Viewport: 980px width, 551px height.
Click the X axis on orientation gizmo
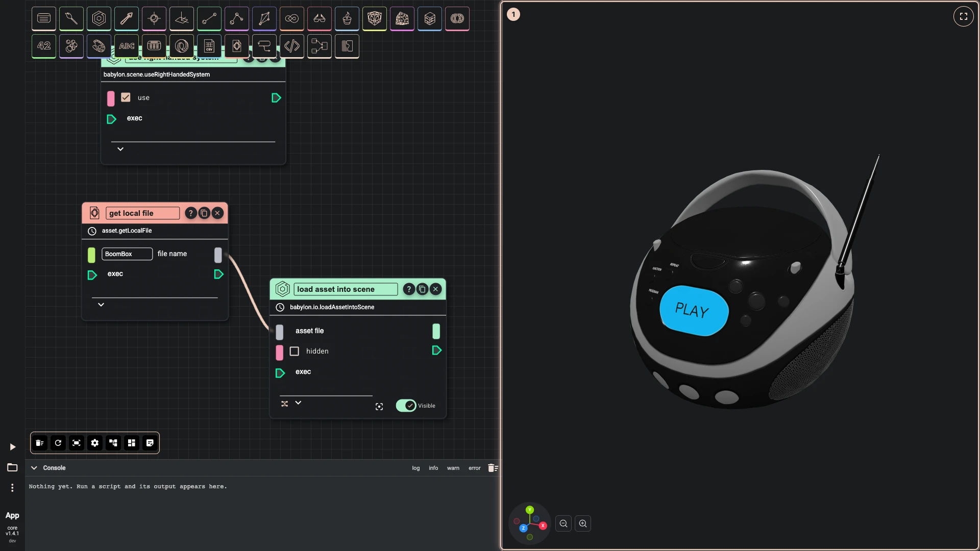[x=543, y=525]
